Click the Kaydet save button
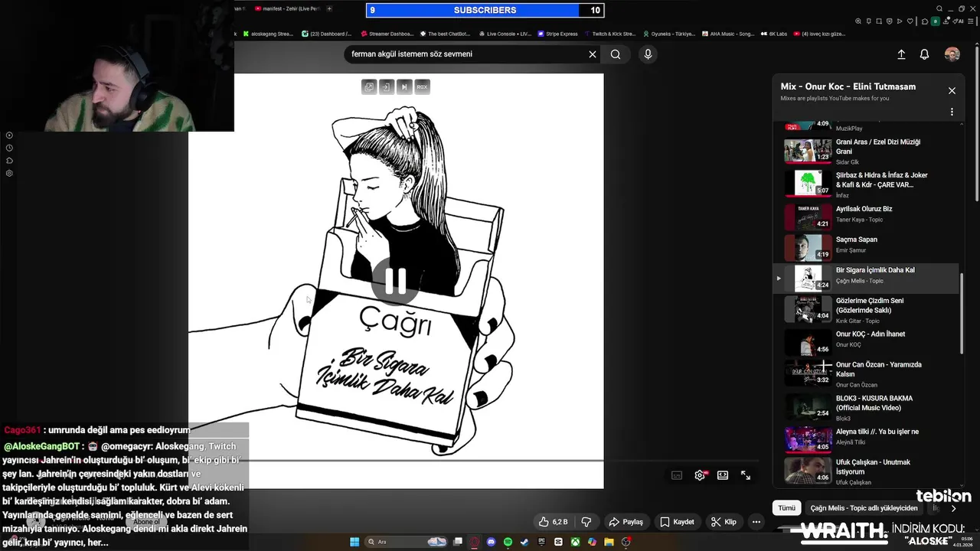This screenshot has height=551, width=980. click(678, 522)
